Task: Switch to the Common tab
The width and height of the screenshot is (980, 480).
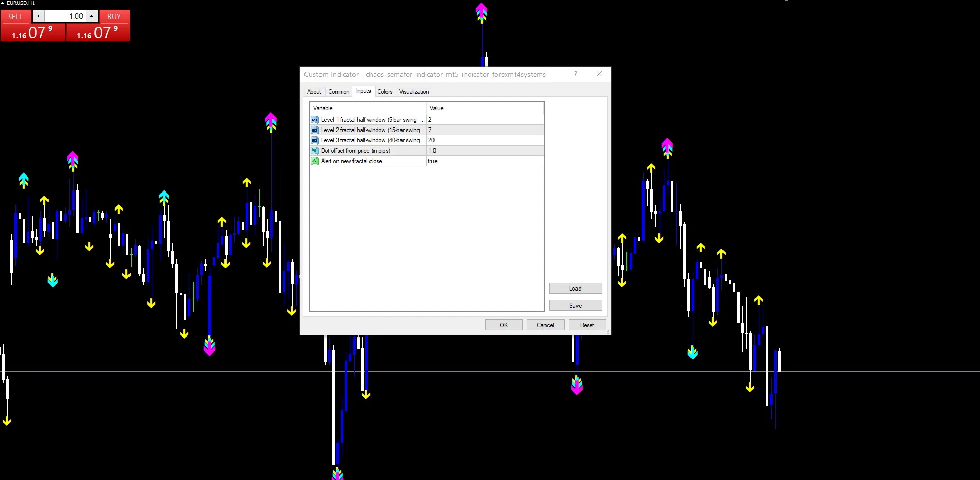Action: pyautogui.click(x=339, y=92)
